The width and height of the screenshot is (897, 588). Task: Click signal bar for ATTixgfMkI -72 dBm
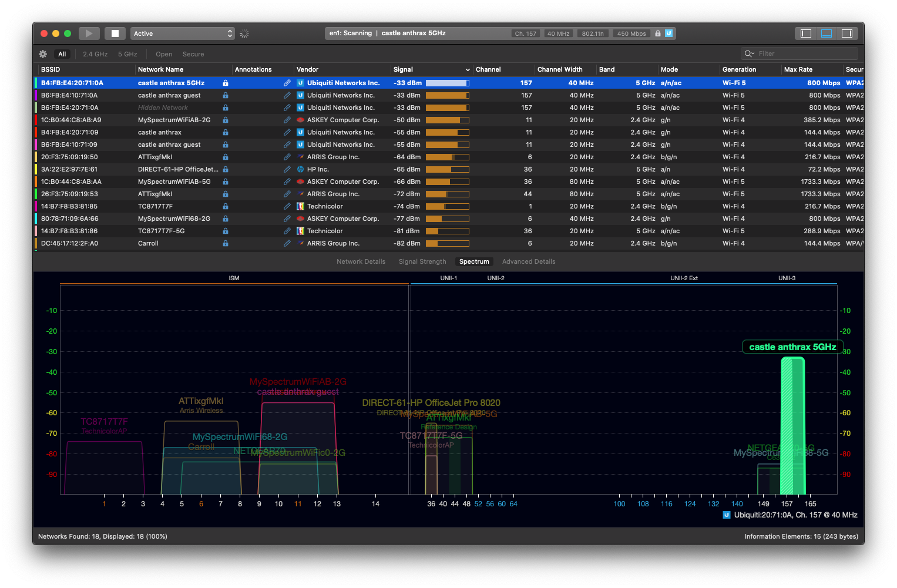[447, 194]
